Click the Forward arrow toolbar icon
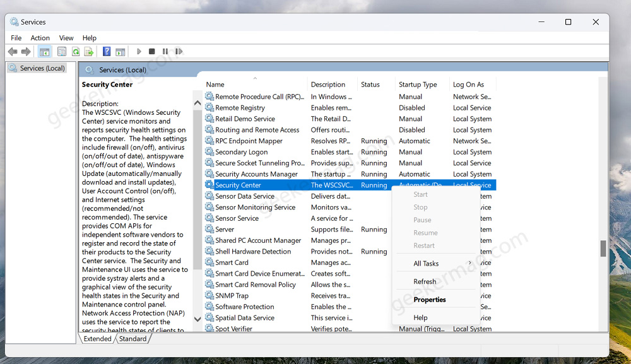 (26, 52)
